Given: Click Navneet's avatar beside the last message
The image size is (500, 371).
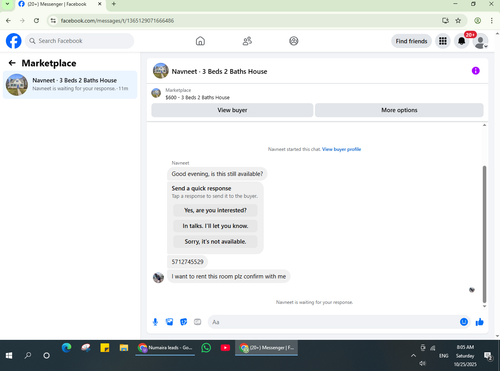Looking at the screenshot, I should point(158,277).
